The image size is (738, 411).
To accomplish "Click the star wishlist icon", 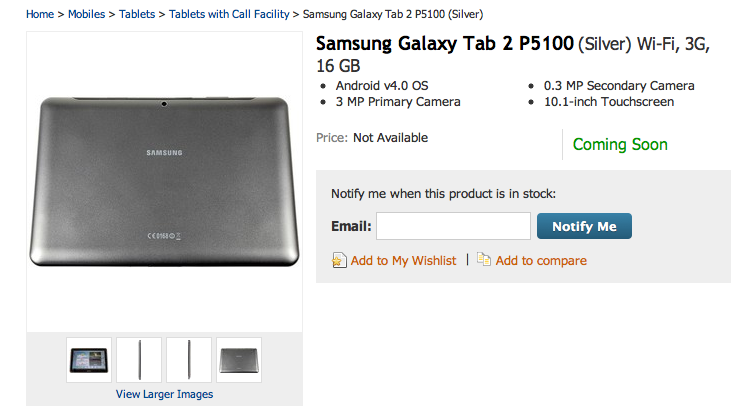I will coord(339,261).
